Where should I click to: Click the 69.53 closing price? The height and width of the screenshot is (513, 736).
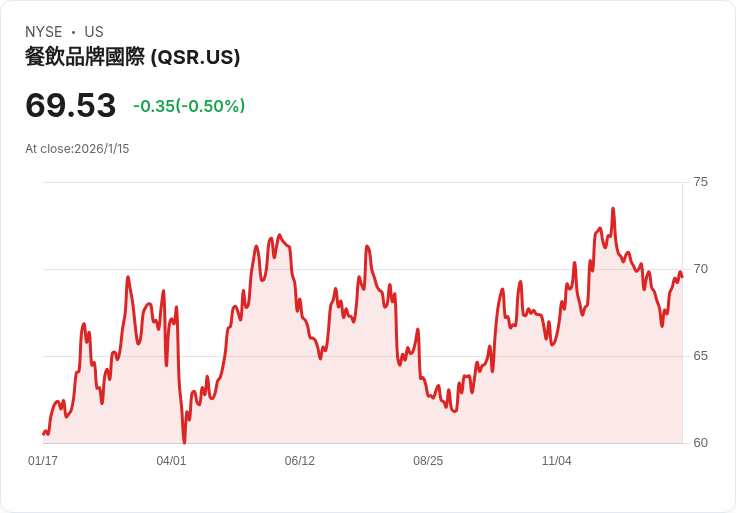click(70, 105)
